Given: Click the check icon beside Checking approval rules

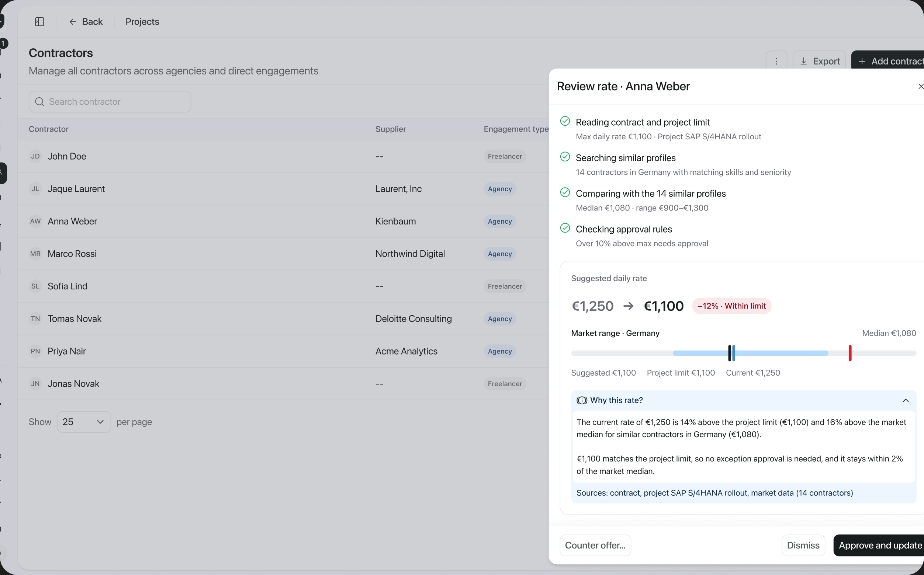Looking at the screenshot, I should [565, 228].
